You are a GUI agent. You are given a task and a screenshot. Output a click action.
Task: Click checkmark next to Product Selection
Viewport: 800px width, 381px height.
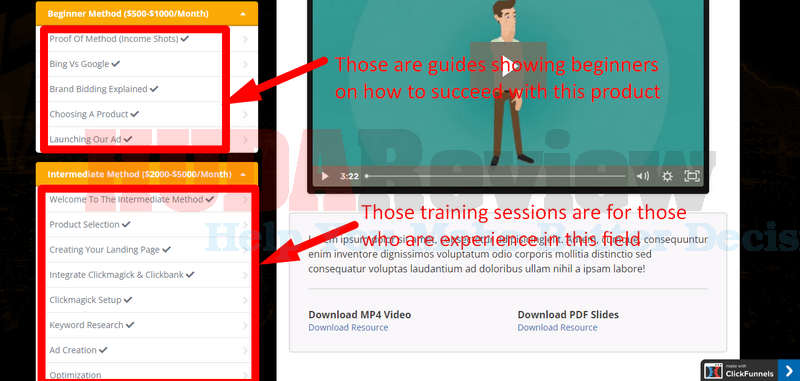(126, 224)
